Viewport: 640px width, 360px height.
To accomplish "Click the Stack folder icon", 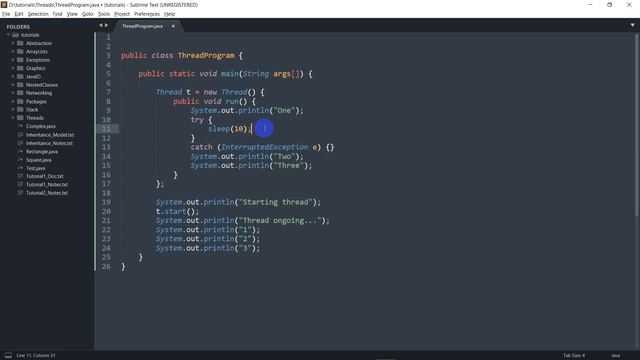I will (20, 109).
